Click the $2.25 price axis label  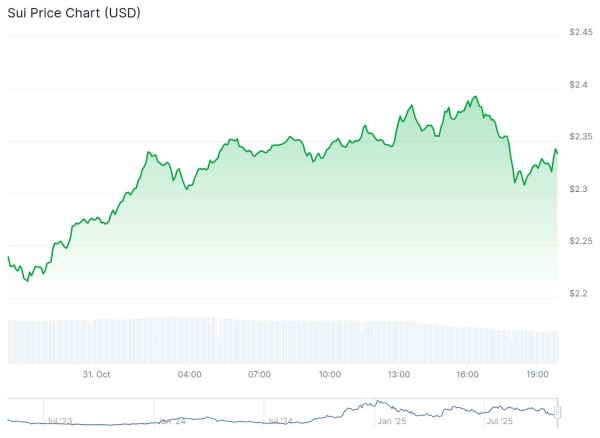point(581,241)
